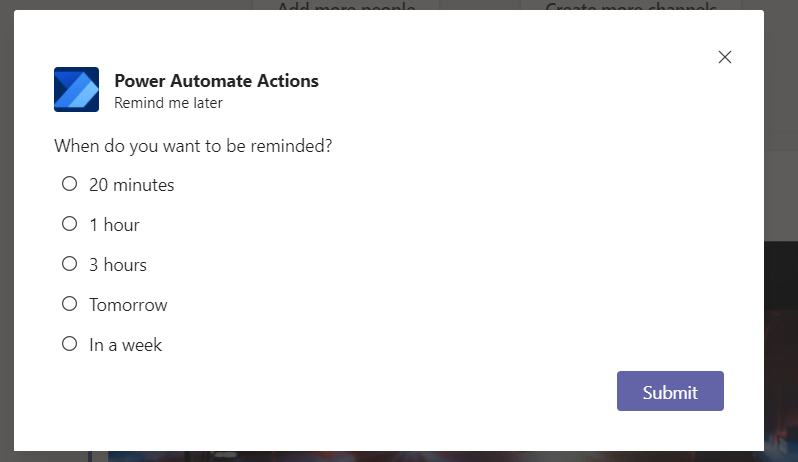Click the "1 hour" option label
The width and height of the screenshot is (798, 462).
(x=114, y=225)
